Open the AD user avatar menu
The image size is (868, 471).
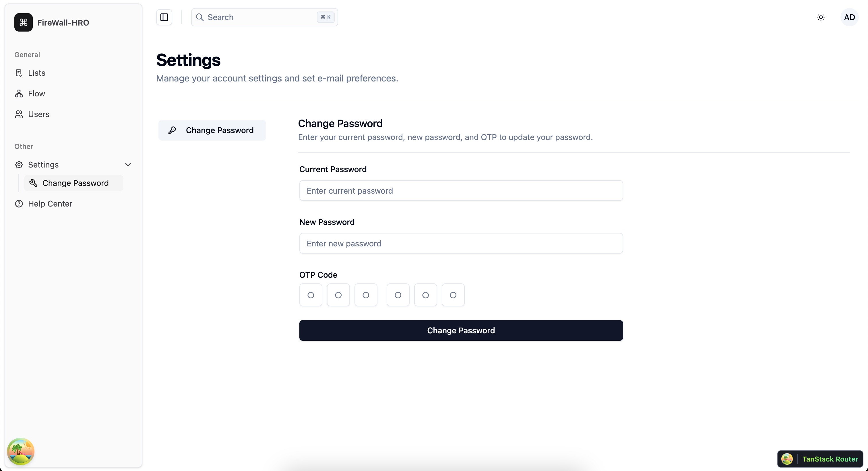(x=849, y=17)
